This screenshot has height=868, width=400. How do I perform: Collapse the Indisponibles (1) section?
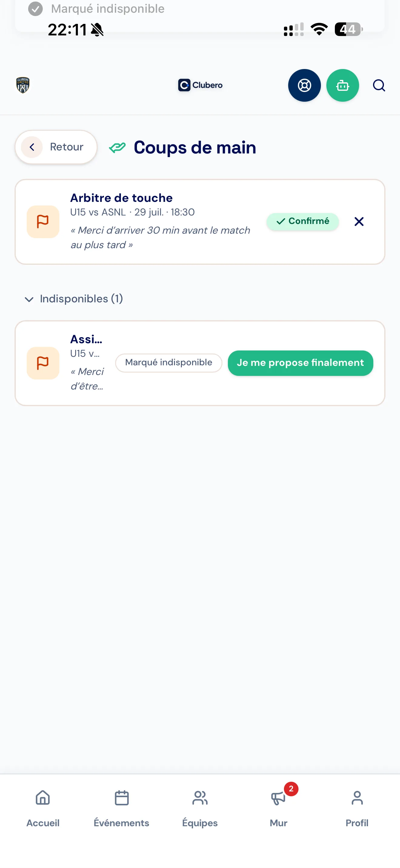click(x=74, y=299)
